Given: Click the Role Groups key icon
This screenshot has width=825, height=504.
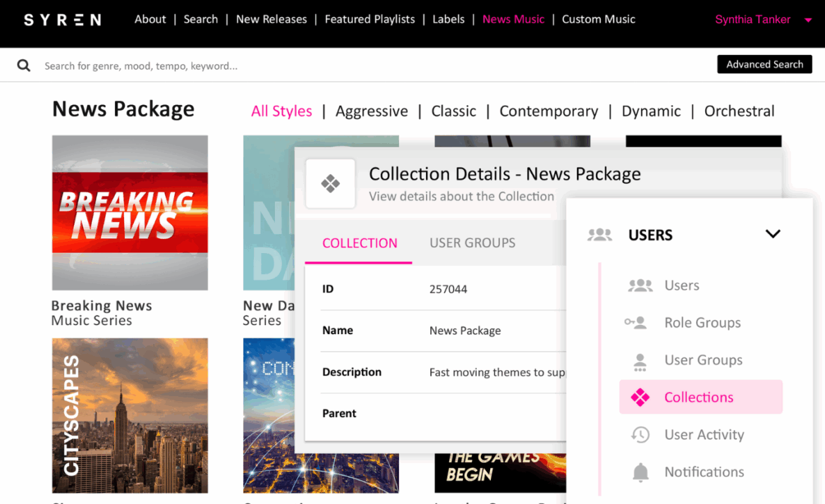Looking at the screenshot, I should pyautogui.click(x=636, y=323).
